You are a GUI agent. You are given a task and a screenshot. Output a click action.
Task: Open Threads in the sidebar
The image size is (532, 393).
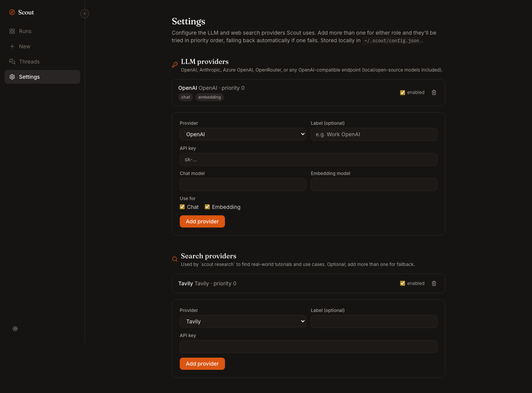pos(42,62)
